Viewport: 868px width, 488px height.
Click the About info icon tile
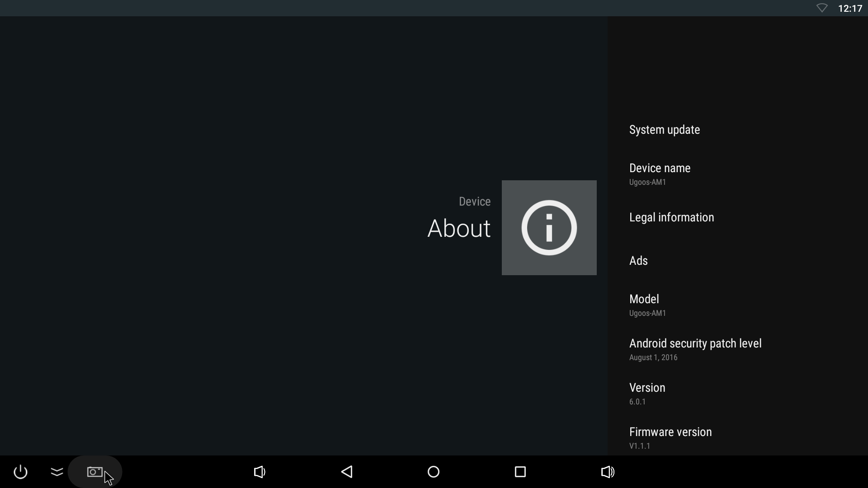549,228
